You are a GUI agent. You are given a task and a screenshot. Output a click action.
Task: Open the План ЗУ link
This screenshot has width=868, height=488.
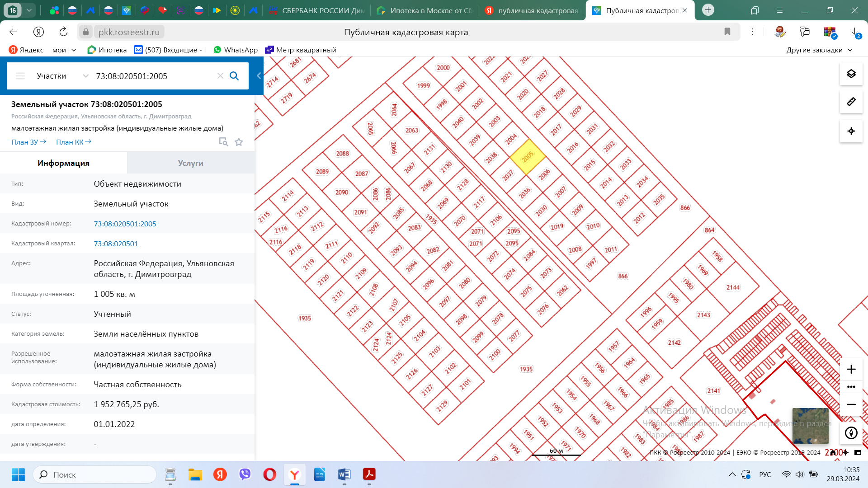[x=28, y=142]
